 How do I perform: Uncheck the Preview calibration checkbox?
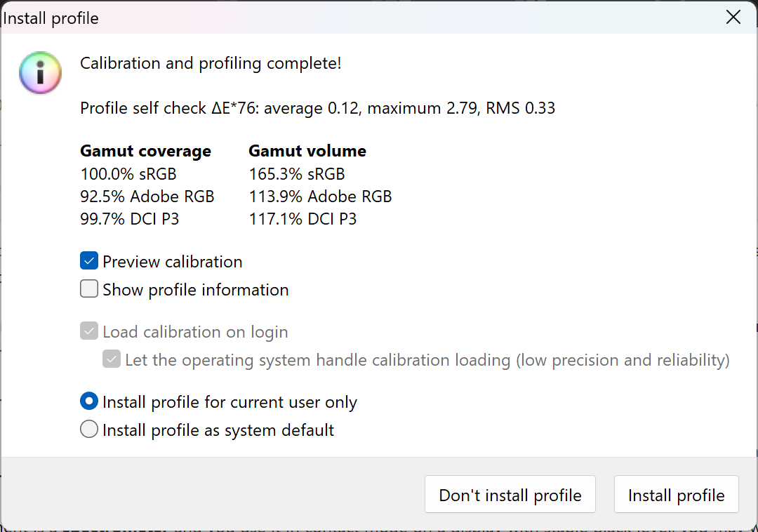point(89,262)
